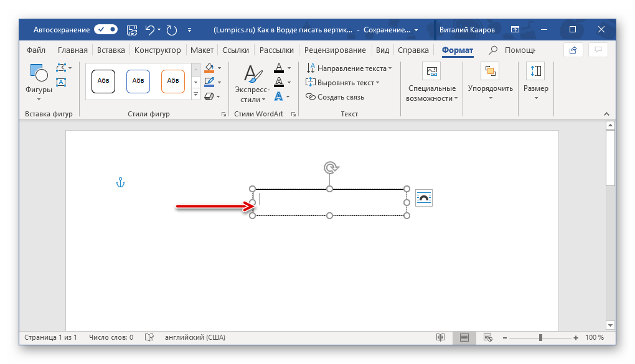Image resolution: width=635 pixels, height=364 pixels.
Task: Switch to the Ссылки tab
Action: (236, 50)
